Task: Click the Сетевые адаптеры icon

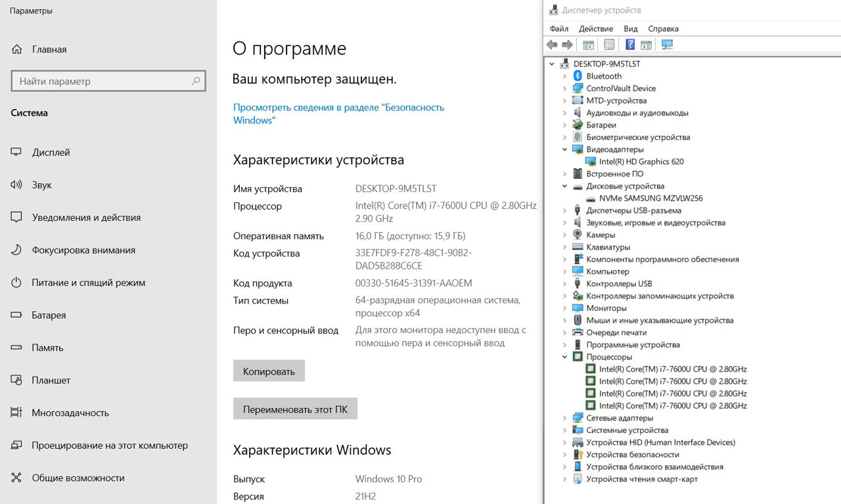Action: pos(578,418)
